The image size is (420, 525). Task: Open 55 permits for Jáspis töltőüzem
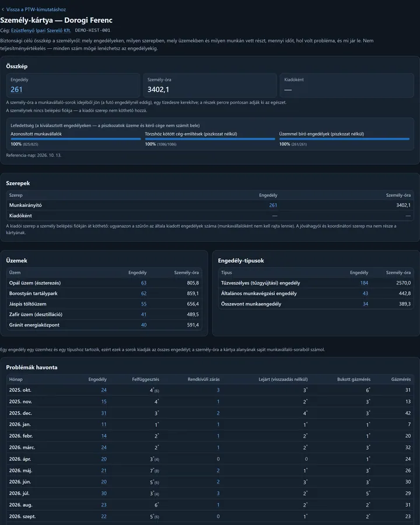click(x=143, y=304)
